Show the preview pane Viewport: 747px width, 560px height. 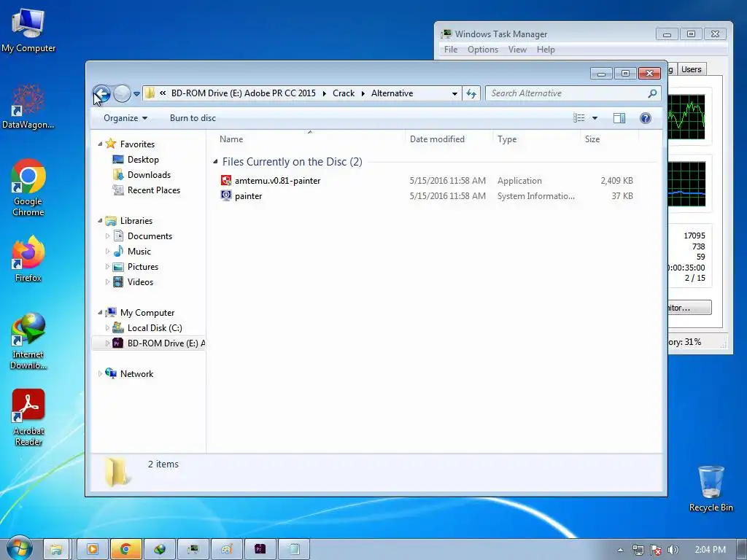point(619,118)
